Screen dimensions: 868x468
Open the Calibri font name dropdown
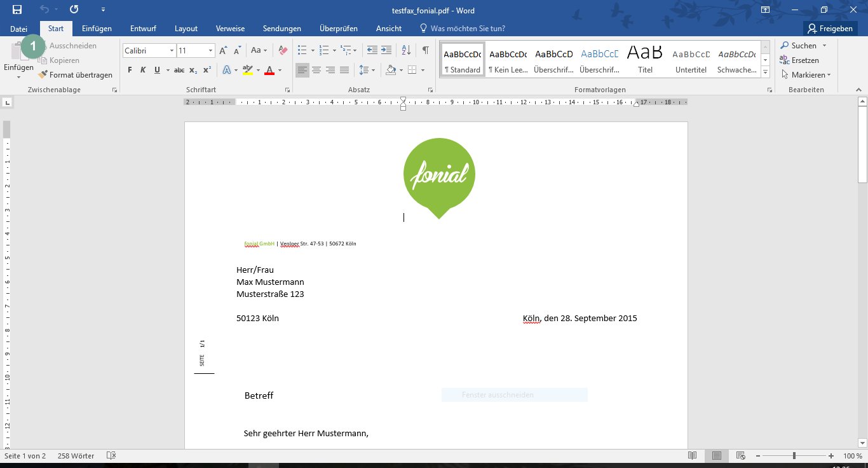coord(172,50)
